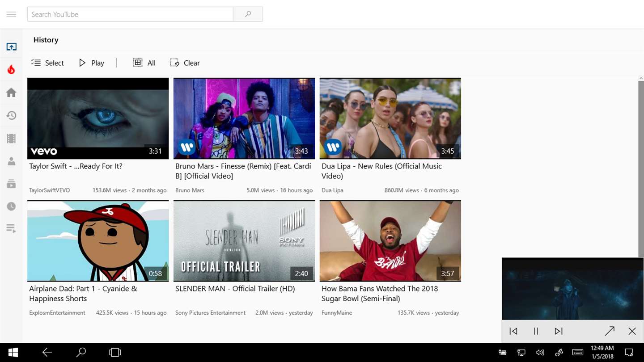Viewport: 644px width, 362px height.
Task: Open History from the sidebar clock-arrow icon
Action: click(x=11, y=115)
